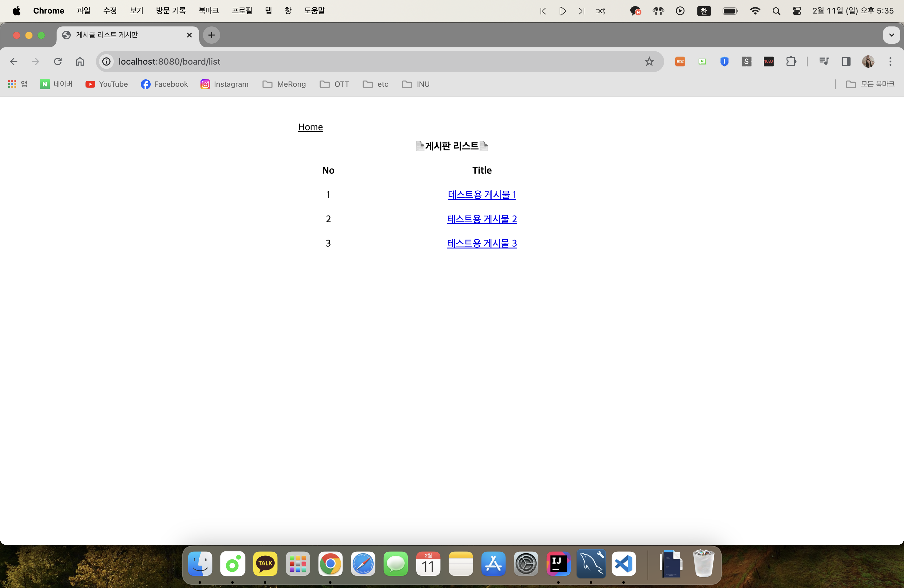Expand the OTT bookmarks folder
The width and height of the screenshot is (904, 588).
(x=334, y=84)
